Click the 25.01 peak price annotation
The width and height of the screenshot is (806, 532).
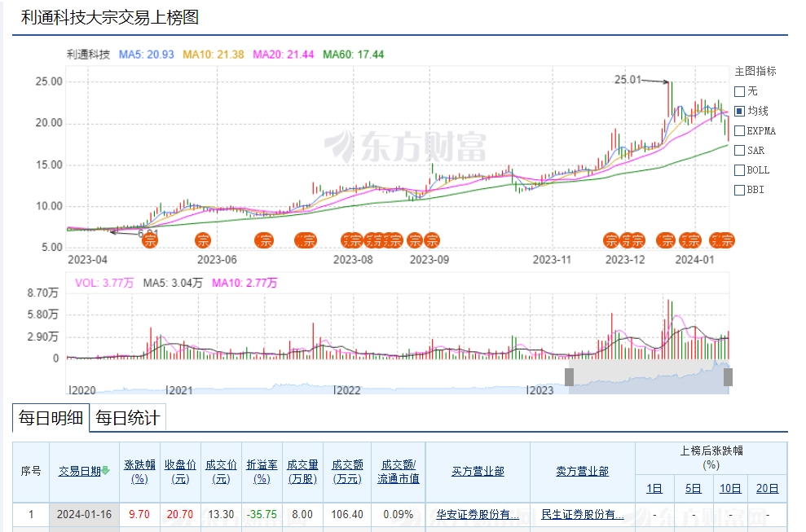(x=628, y=80)
